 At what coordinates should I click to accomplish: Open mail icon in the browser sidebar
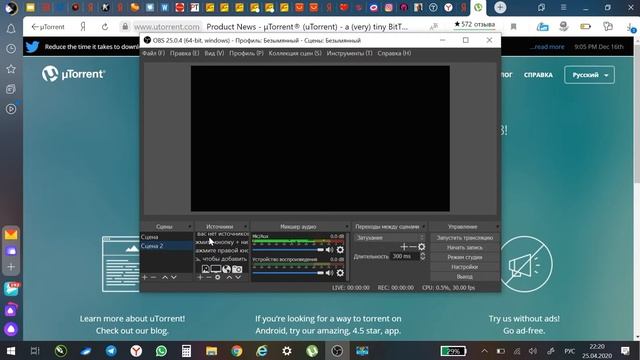click(x=11, y=234)
